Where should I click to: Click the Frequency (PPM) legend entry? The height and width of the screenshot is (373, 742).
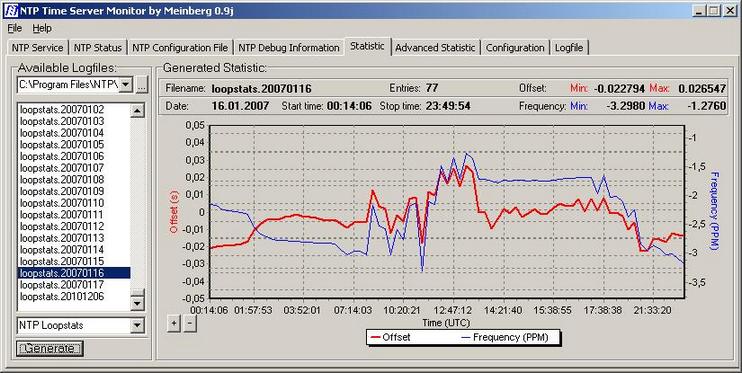pyautogui.click(x=504, y=337)
